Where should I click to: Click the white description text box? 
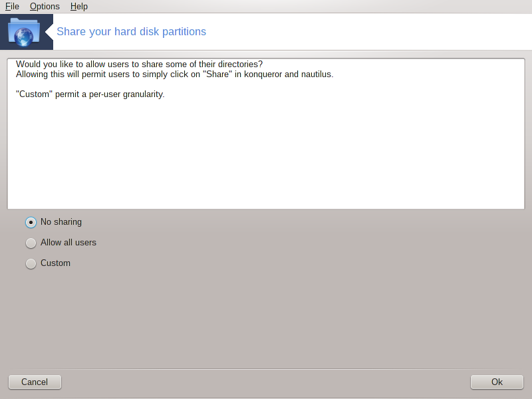(266, 134)
